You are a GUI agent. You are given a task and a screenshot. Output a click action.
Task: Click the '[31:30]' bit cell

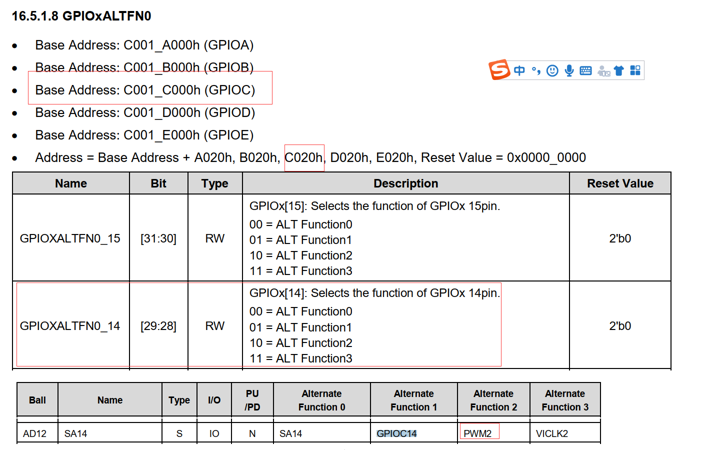pyautogui.click(x=158, y=238)
